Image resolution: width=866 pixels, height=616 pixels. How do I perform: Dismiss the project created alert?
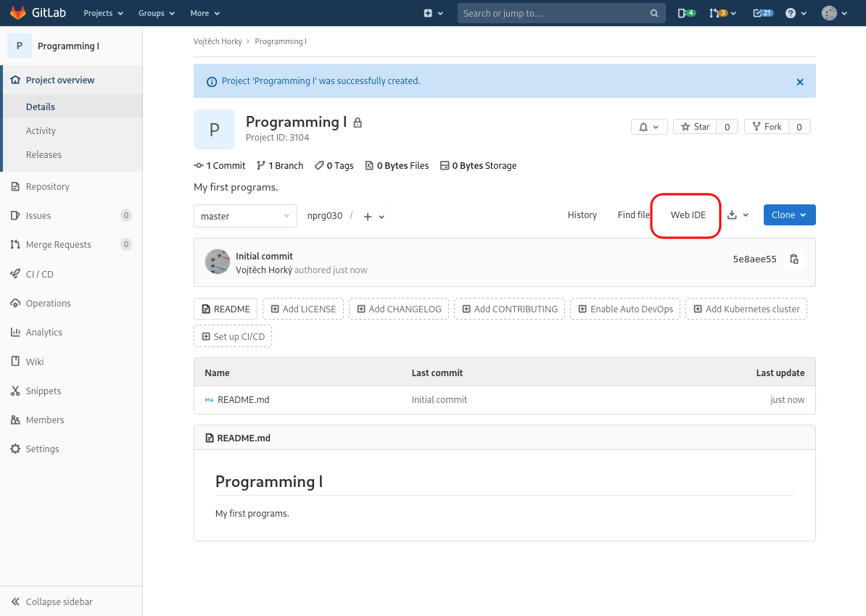[800, 82]
